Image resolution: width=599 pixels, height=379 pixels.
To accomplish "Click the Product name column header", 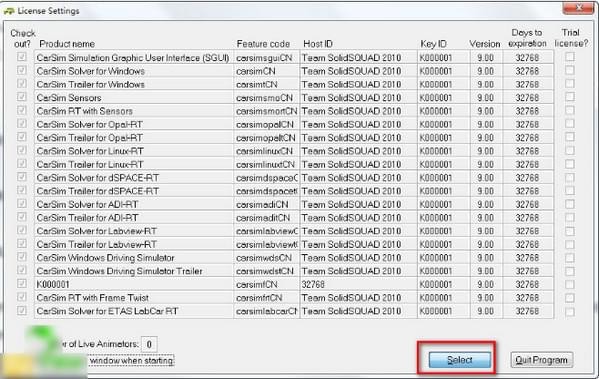I will [67, 44].
